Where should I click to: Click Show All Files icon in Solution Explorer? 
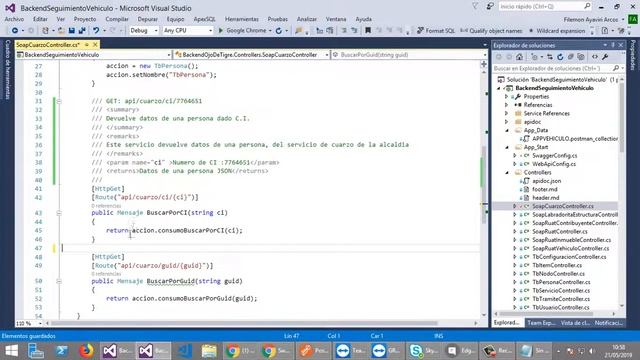click(x=581, y=57)
